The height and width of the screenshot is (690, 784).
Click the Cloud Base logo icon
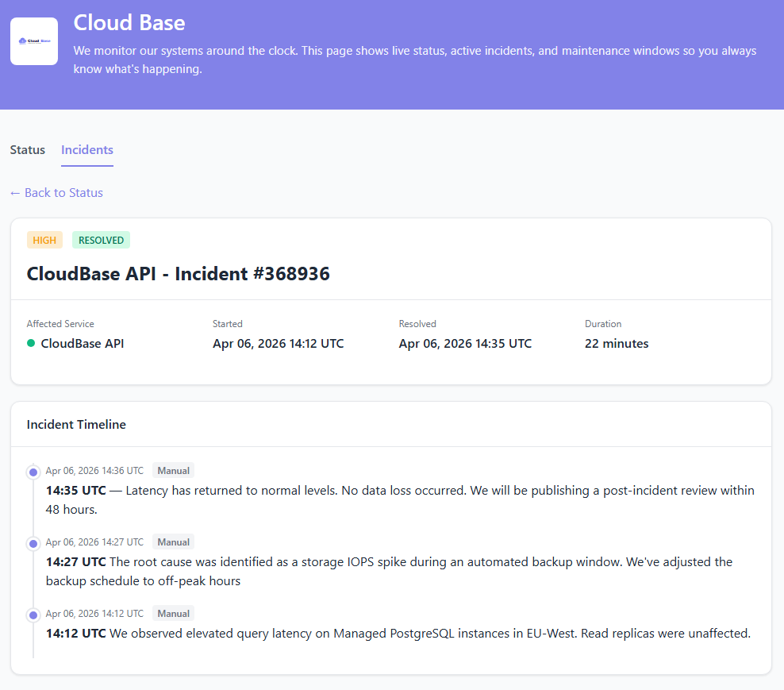(34, 41)
